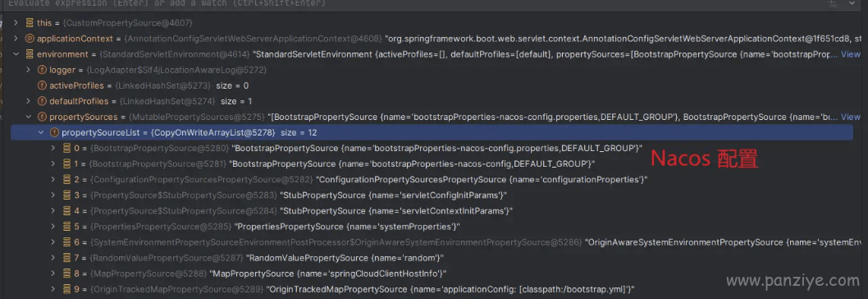Viewport: 868px width, 299px height.
Task: Expand element 9 OriginTrackedMapPropertySource
Action: point(53,289)
